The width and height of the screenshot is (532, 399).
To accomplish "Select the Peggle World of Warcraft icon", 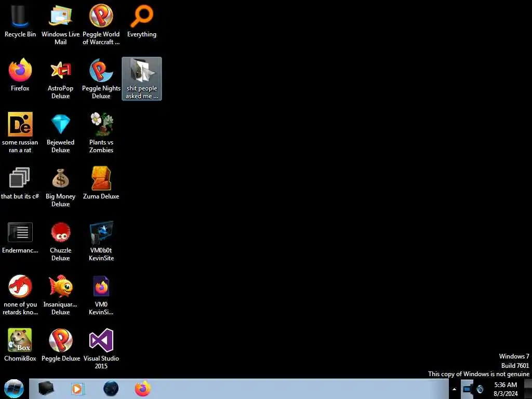I will click(101, 16).
